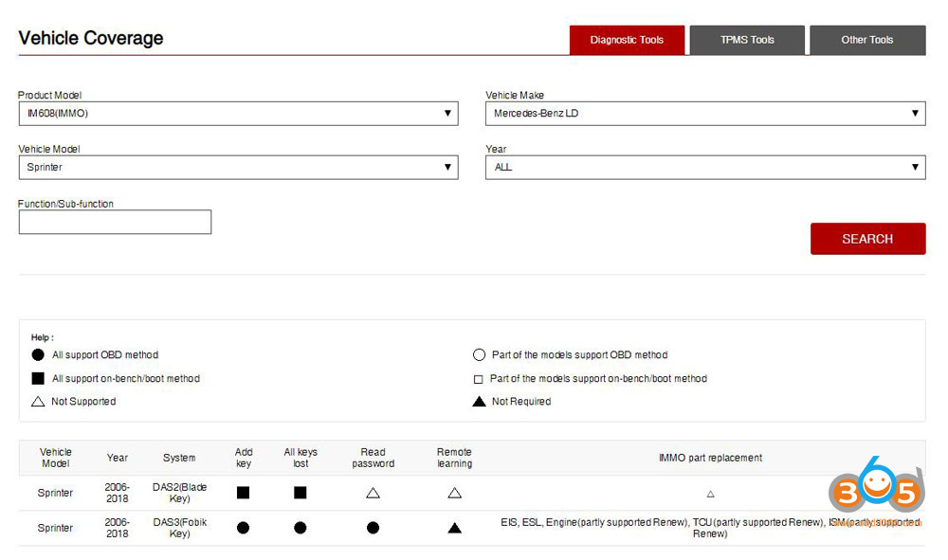Click the DAS3 All keys lost circle icon
The width and height of the screenshot is (948, 560).
(301, 528)
